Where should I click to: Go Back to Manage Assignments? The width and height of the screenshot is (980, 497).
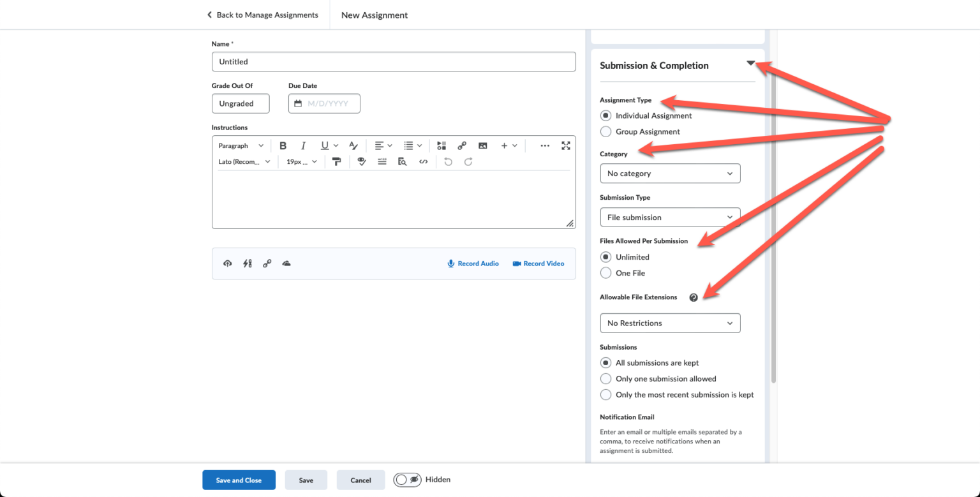tap(262, 15)
